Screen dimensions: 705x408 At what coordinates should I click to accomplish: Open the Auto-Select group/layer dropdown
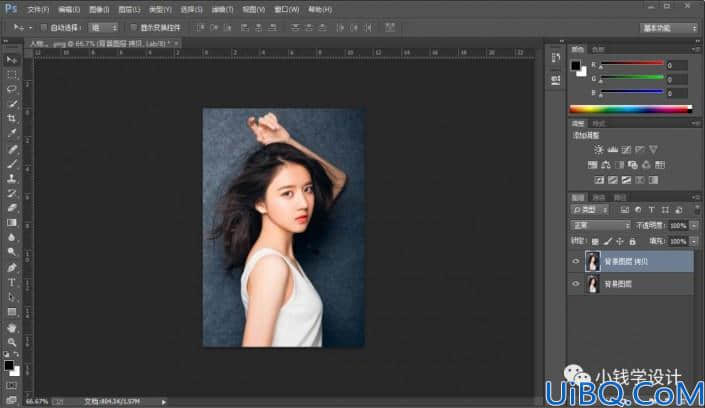tap(103, 28)
